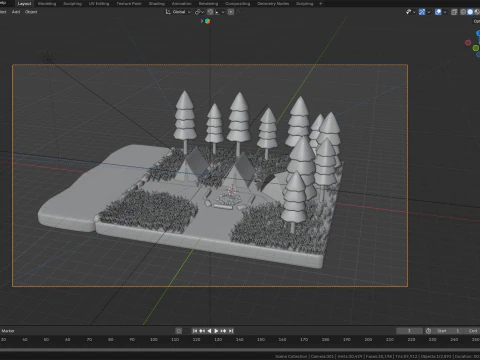
Task: Jump to the timeline start frame
Action: [x=195, y=331]
